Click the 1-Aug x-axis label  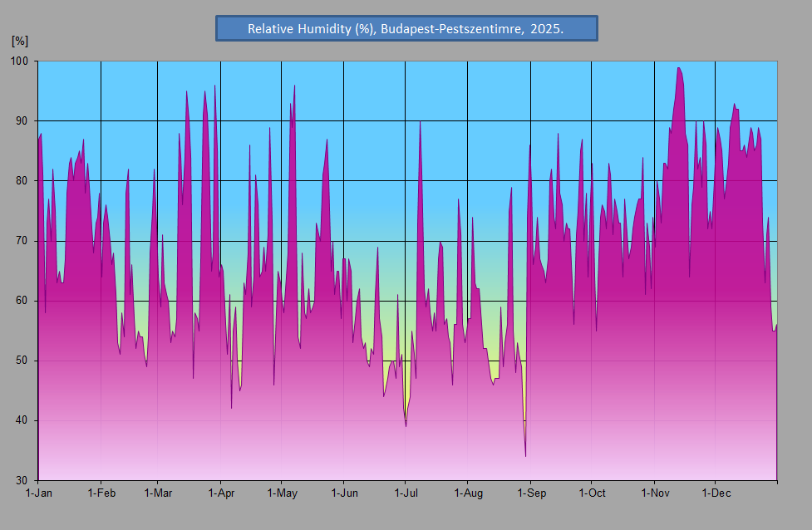coord(468,493)
